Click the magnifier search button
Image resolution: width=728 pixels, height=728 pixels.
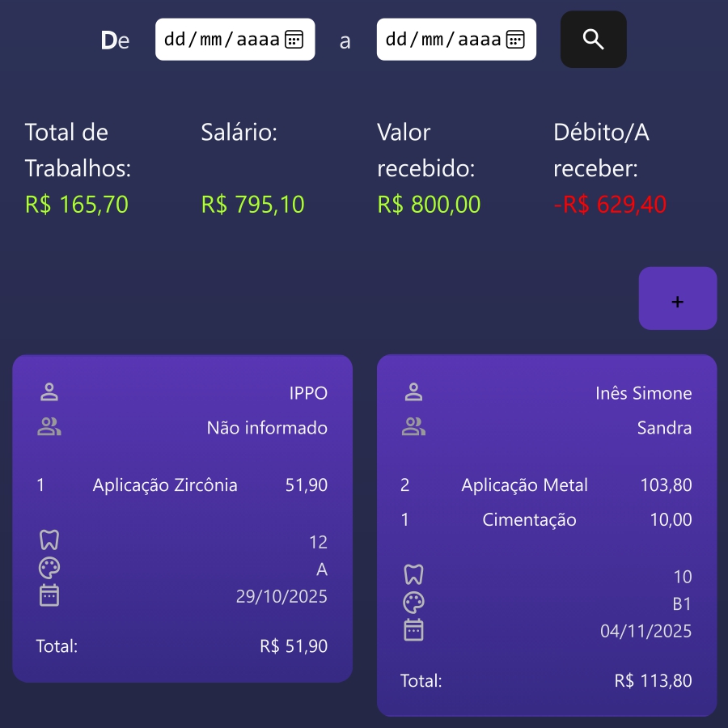point(593,40)
